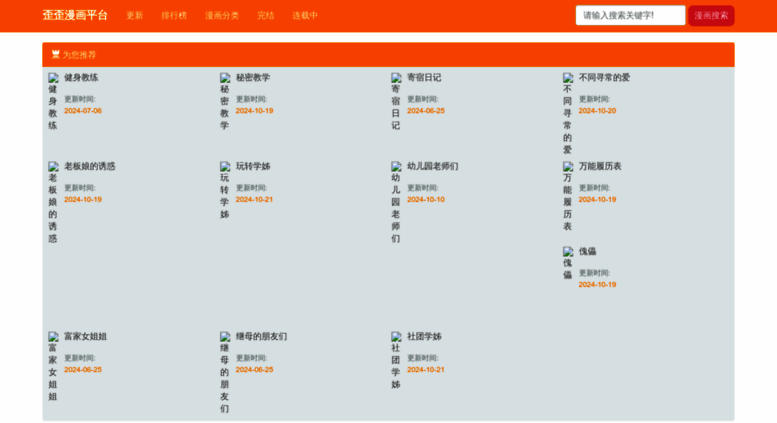Open the 万能履历表 title link
Screen dimensions: 777x423
pyautogui.click(x=600, y=166)
